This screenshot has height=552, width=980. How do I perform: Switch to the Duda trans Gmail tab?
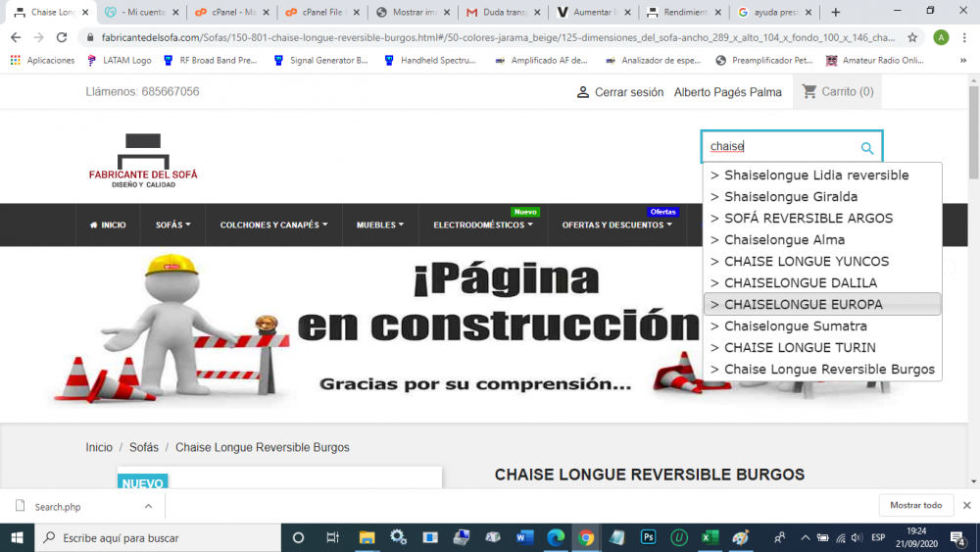[503, 12]
